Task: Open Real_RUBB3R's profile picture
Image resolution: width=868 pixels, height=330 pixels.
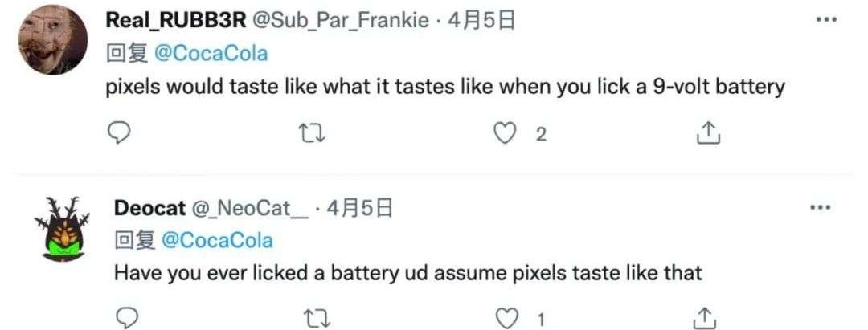Action: coord(52,39)
